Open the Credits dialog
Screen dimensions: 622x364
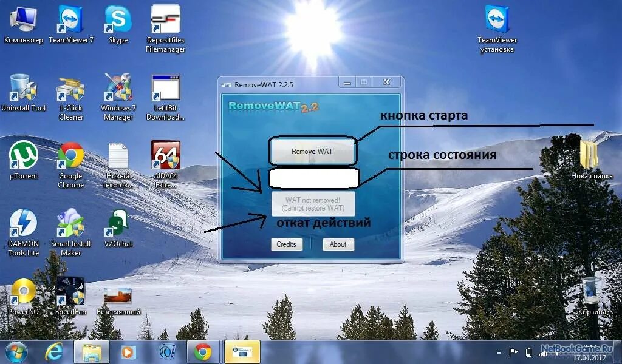[x=287, y=244]
